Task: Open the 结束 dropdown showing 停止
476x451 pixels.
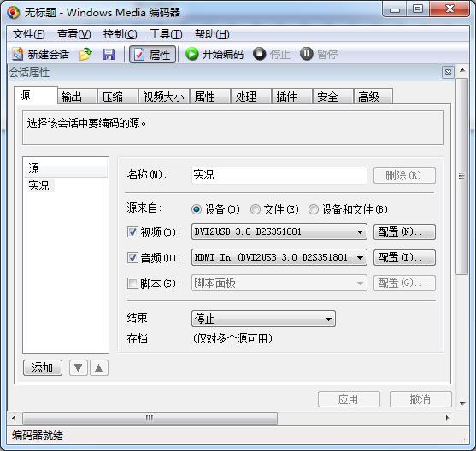Action: (263, 319)
